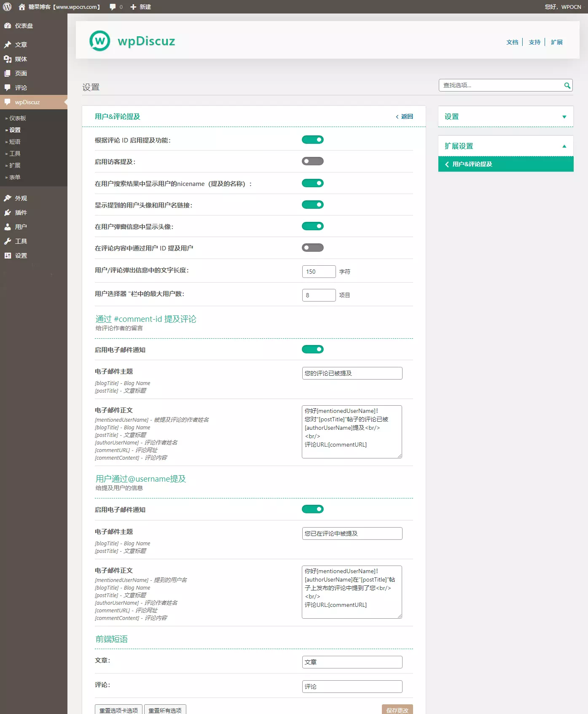Click the wpDiscuz logo in header

coord(132,41)
